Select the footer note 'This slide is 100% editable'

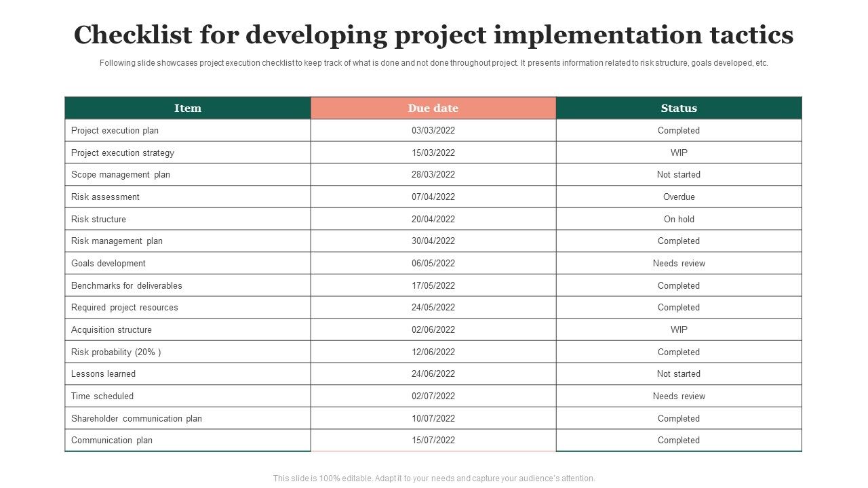(434, 479)
